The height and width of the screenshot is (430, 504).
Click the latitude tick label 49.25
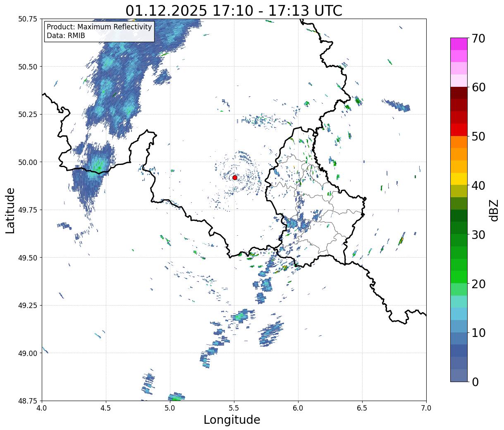[28, 306]
